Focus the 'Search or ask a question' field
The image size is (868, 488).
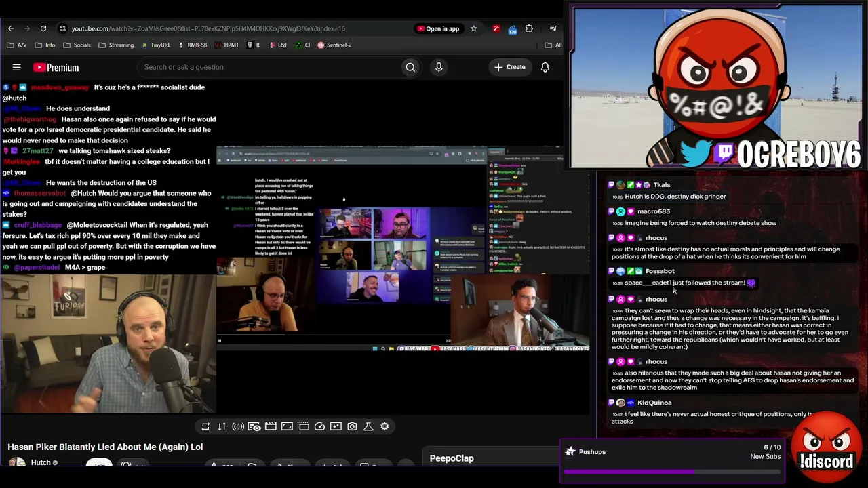269,67
